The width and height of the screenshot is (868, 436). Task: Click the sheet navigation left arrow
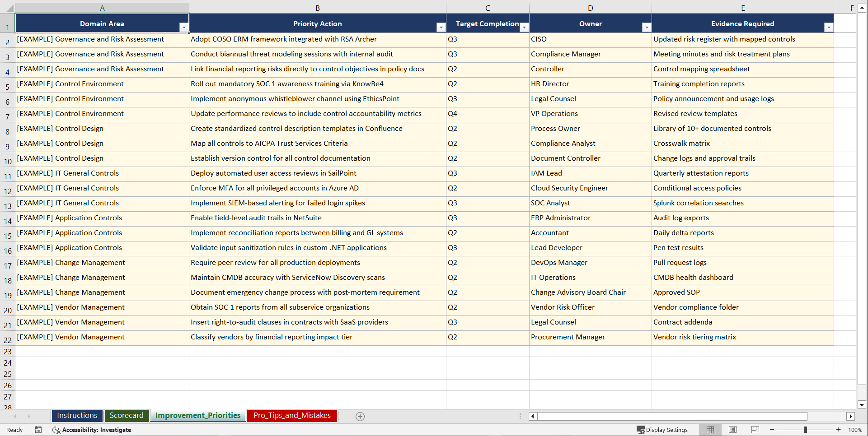pos(15,416)
